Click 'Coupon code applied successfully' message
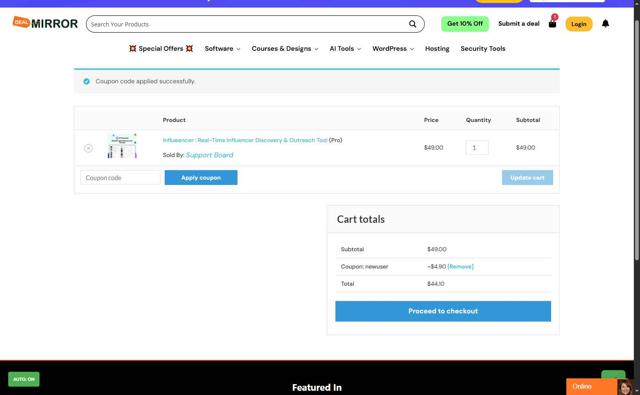The height and width of the screenshot is (395, 640). 145,81
